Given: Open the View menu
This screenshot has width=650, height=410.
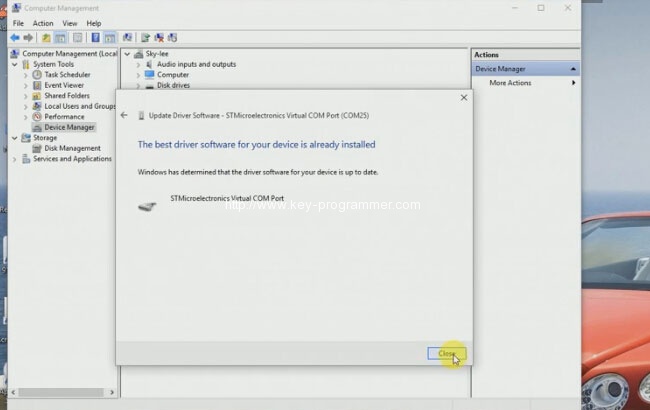Looking at the screenshot, I should coord(70,23).
